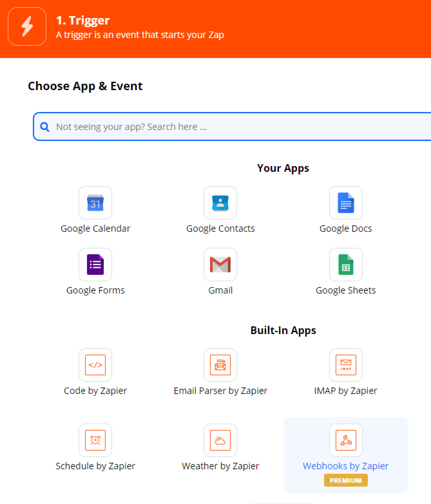Click the Email Parser by Zapier label
Viewport: 431px width, 504px height.
coord(220,391)
